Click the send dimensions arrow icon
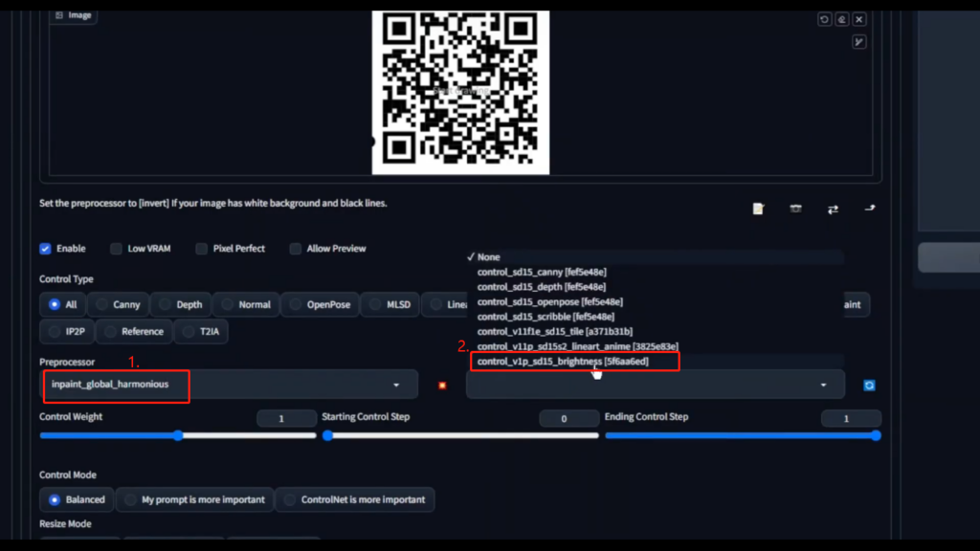Image resolution: width=980 pixels, height=551 pixels. pos(870,208)
